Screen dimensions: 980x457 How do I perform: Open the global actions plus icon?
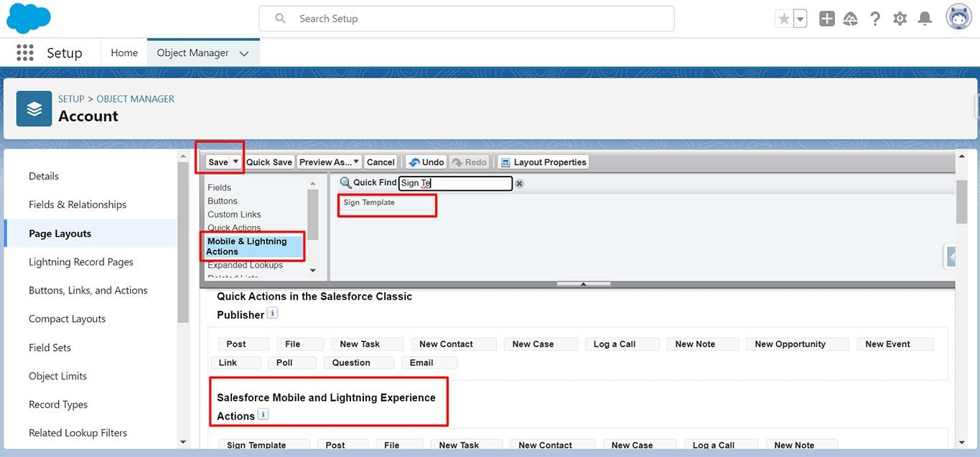point(827,19)
